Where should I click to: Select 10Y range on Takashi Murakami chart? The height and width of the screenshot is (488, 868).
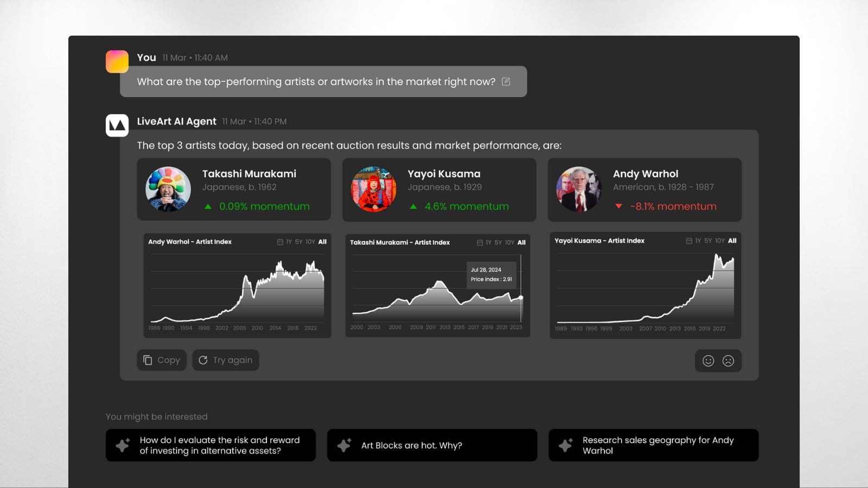pyautogui.click(x=509, y=242)
